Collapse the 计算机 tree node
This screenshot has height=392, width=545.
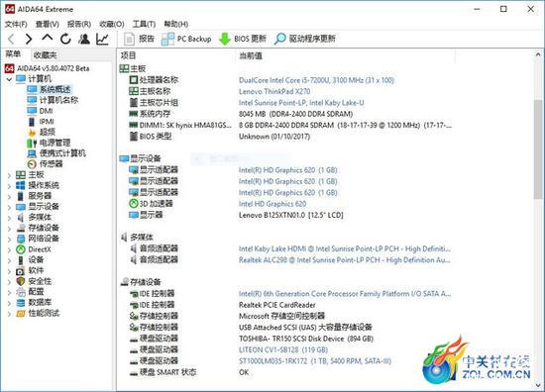click(9, 79)
